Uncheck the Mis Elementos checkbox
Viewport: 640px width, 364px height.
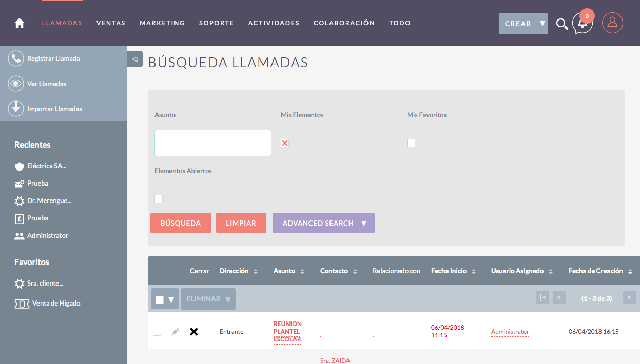(x=285, y=143)
